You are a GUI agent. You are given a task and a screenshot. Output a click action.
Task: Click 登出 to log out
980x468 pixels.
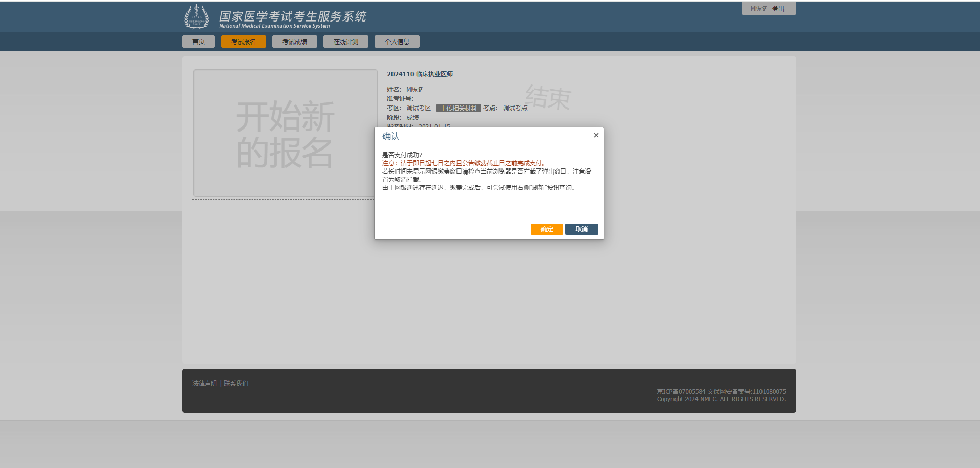[x=778, y=9]
